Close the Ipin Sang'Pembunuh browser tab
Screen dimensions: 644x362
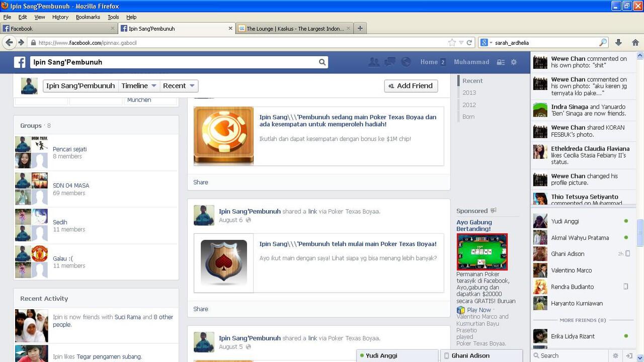[x=231, y=29]
